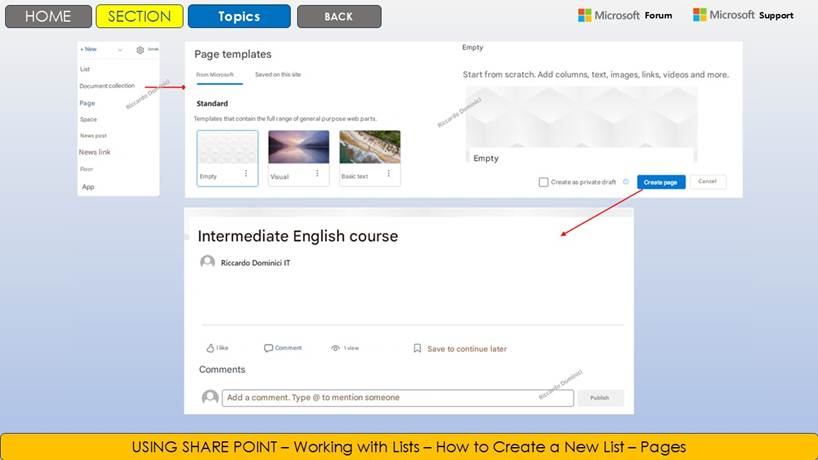Choose News post from the New menu

93,136
